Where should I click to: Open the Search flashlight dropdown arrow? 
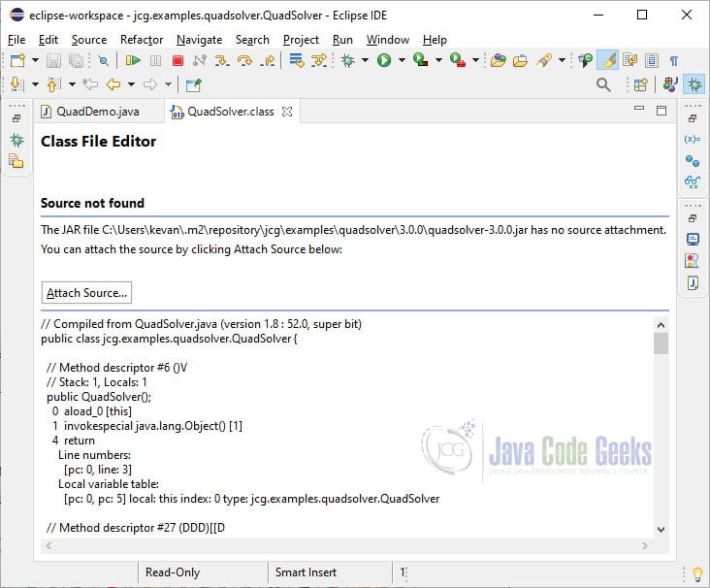pyautogui.click(x=562, y=60)
